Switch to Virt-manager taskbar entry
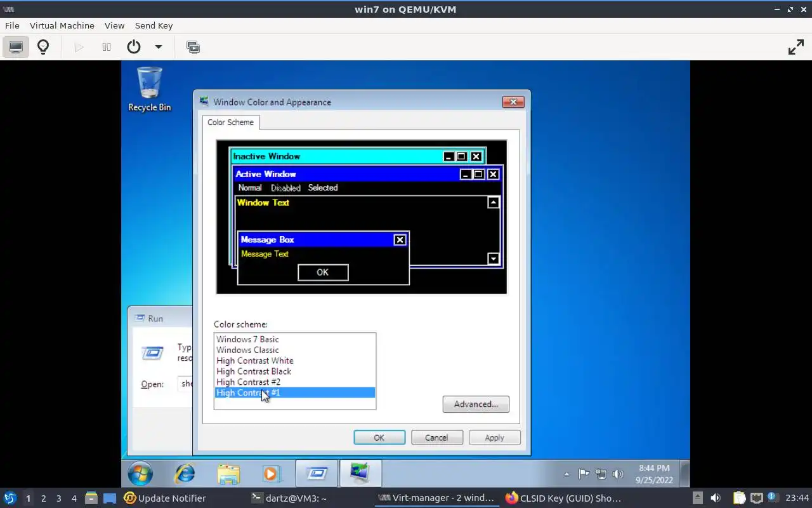The width and height of the screenshot is (812, 508). click(x=436, y=498)
